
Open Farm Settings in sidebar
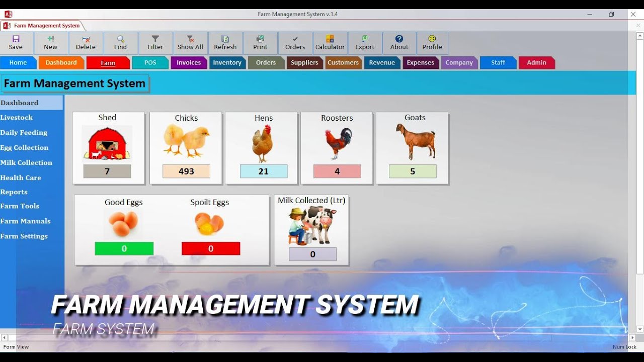(24, 236)
